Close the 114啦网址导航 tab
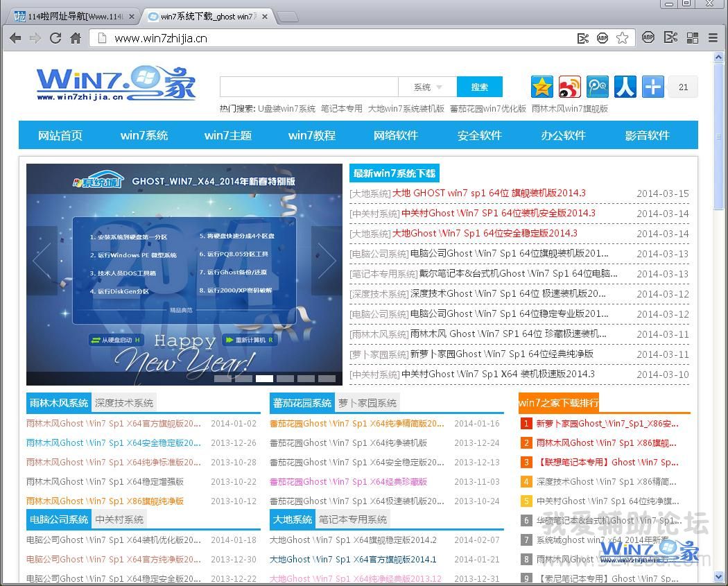 [132, 17]
